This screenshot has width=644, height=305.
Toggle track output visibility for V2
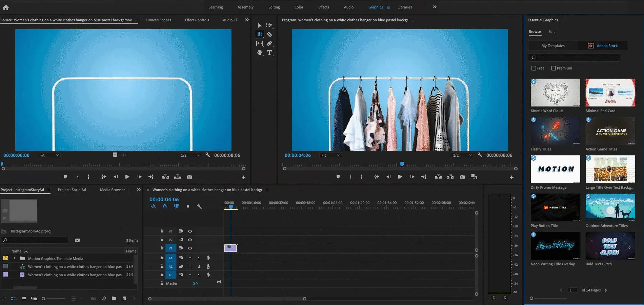pyautogui.click(x=190, y=240)
